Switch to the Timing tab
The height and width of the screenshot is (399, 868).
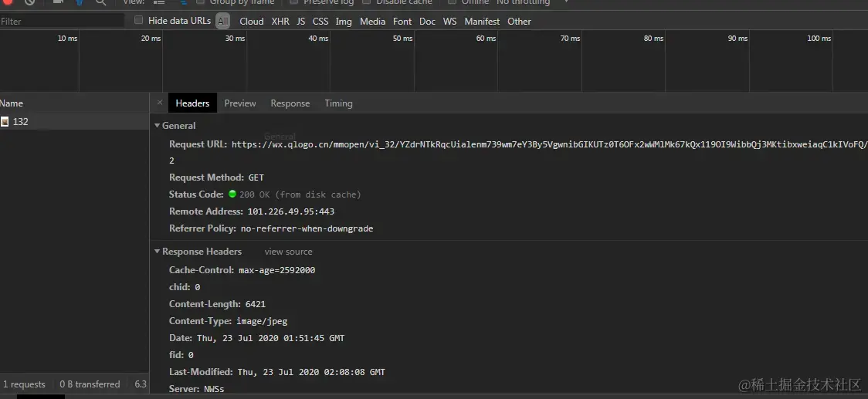point(339,103)
